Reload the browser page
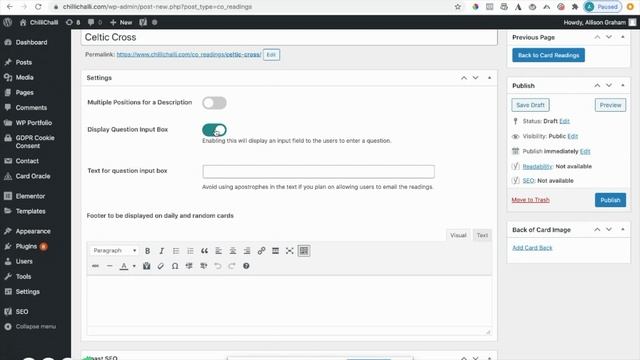 pyautogui.click(x=38, y=7)
